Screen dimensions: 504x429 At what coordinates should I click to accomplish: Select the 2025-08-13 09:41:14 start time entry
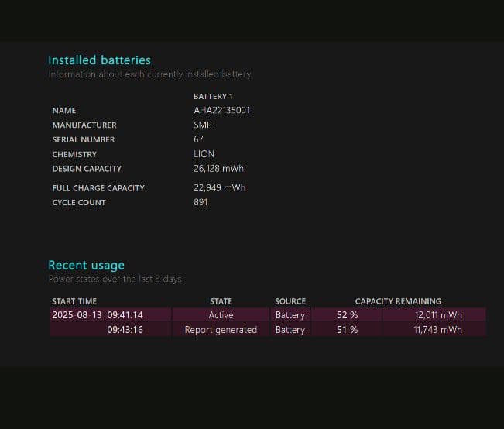(x=98, y=315)
